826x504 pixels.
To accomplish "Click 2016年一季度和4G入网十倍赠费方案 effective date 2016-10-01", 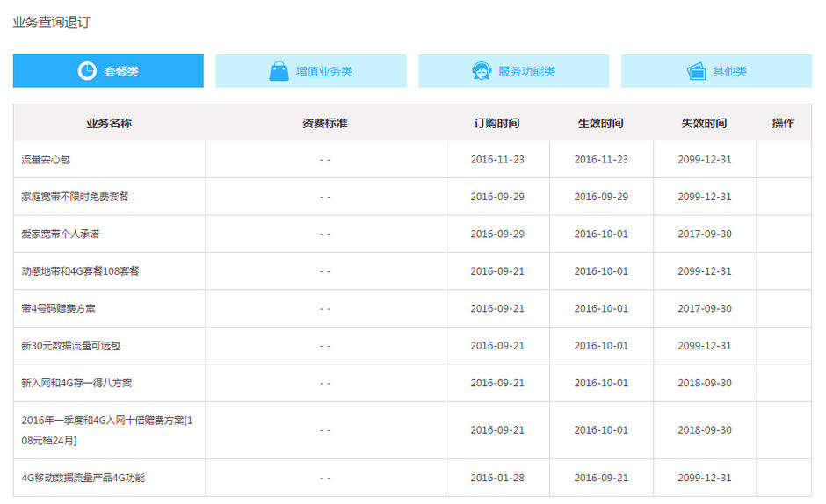I will tap(601, 430).
